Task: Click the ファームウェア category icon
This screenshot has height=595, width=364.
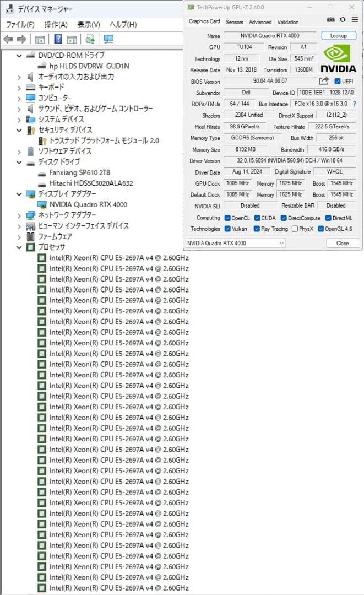Action: coord(31,236)
